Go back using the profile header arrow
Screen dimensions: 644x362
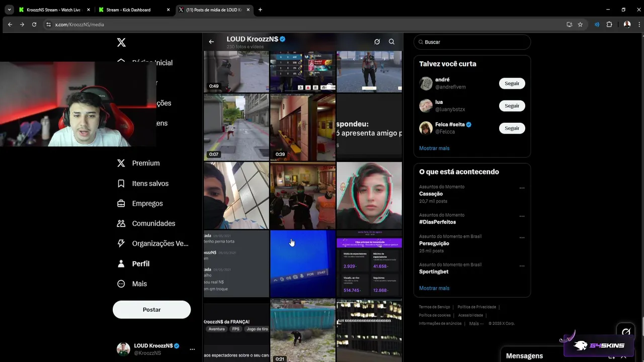[x=211, y=42]
